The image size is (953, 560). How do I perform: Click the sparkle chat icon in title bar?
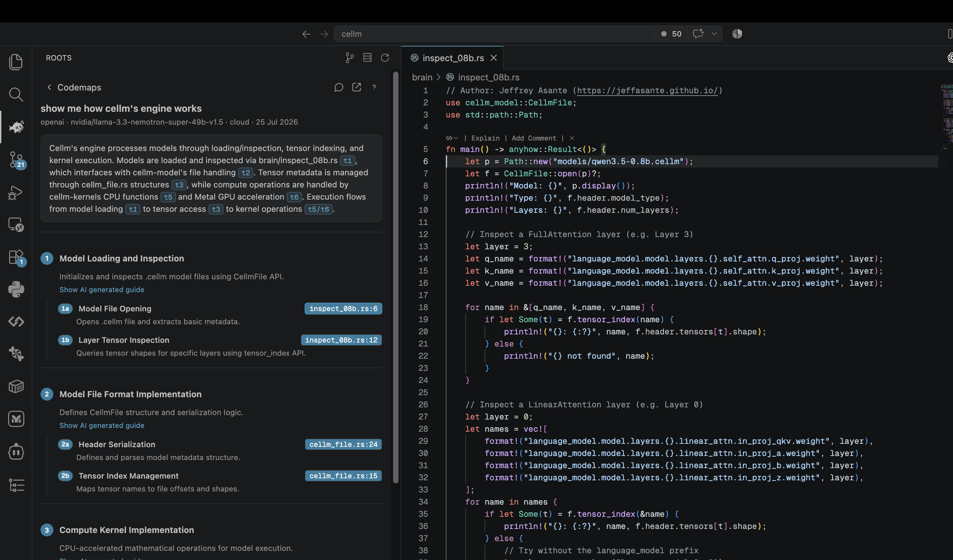click(x=698, y=34)
